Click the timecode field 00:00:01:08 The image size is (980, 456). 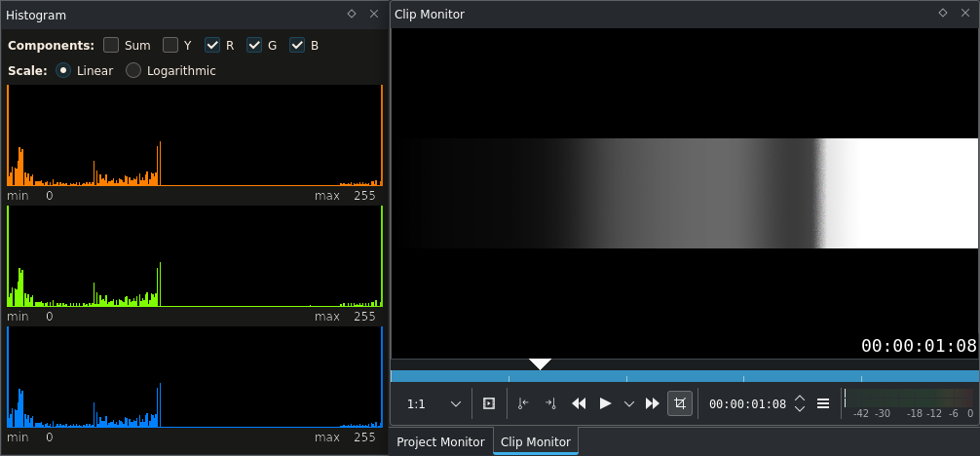[747, 404]
